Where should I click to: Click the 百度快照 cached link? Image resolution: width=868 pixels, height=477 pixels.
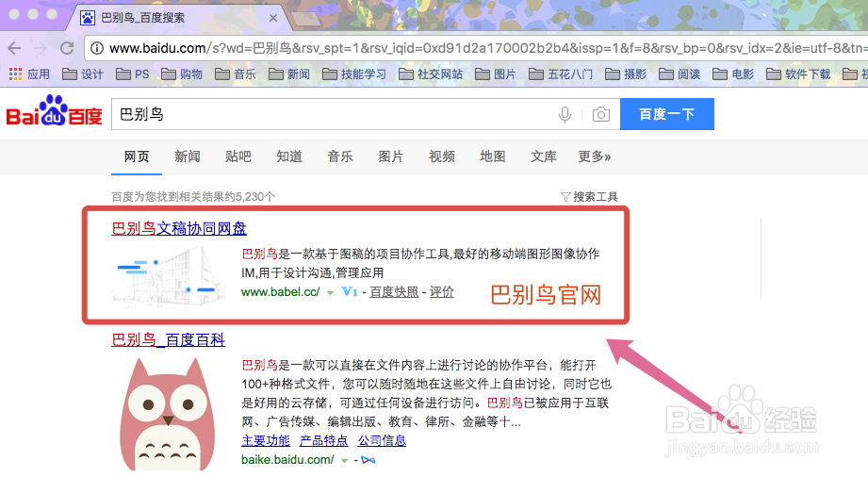pos(394,292)
